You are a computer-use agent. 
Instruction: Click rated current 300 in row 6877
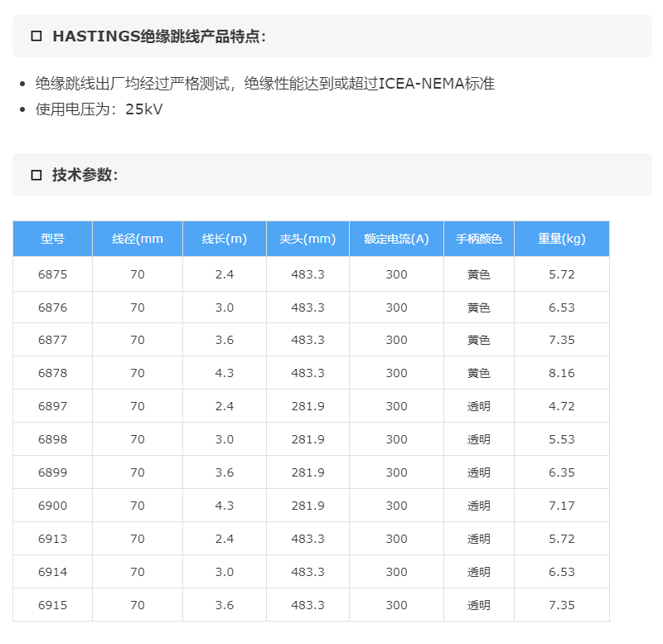pos(396,340)
